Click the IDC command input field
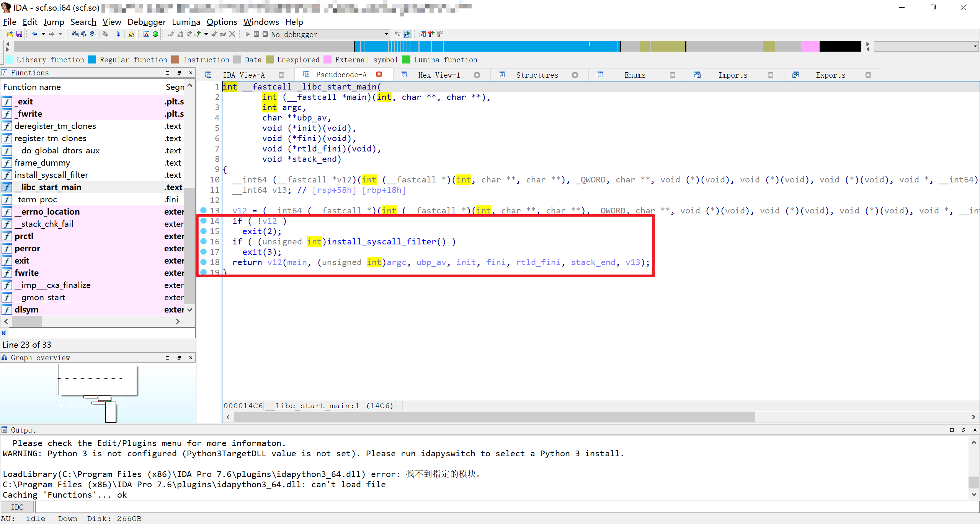The width and height of the screenshot is (980, 524). click(x=506, y=507)
